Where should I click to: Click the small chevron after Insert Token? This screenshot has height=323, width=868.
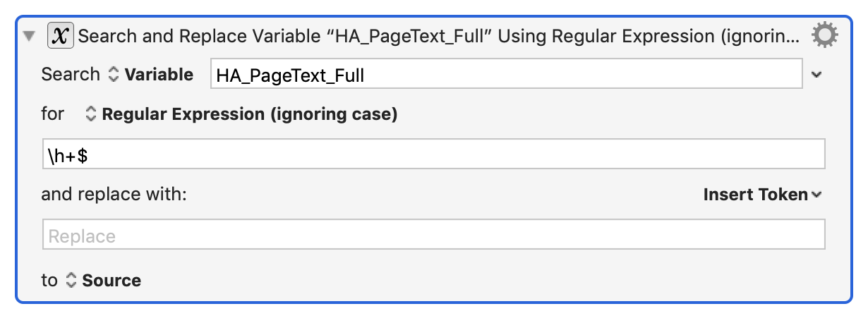816,195
